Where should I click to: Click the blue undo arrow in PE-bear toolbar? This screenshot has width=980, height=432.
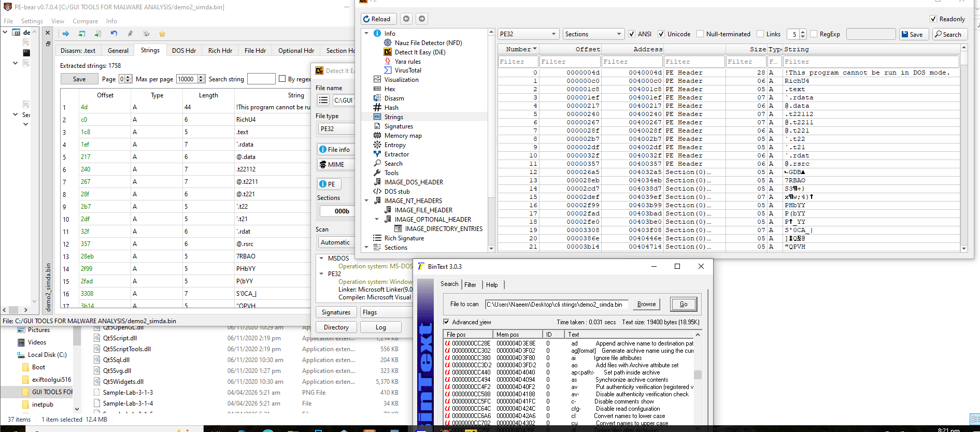click(114, 34)
